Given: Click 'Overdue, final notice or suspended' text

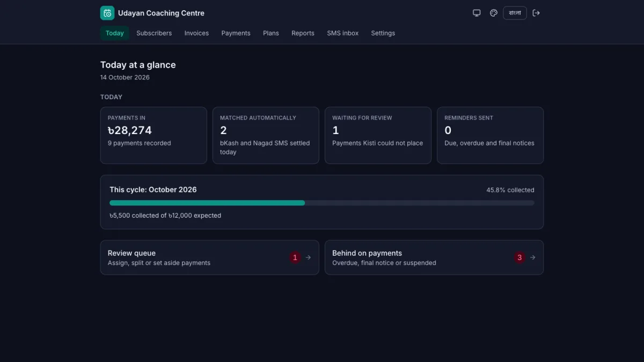Looking at the screenshot, I should (x=384, y=263).
